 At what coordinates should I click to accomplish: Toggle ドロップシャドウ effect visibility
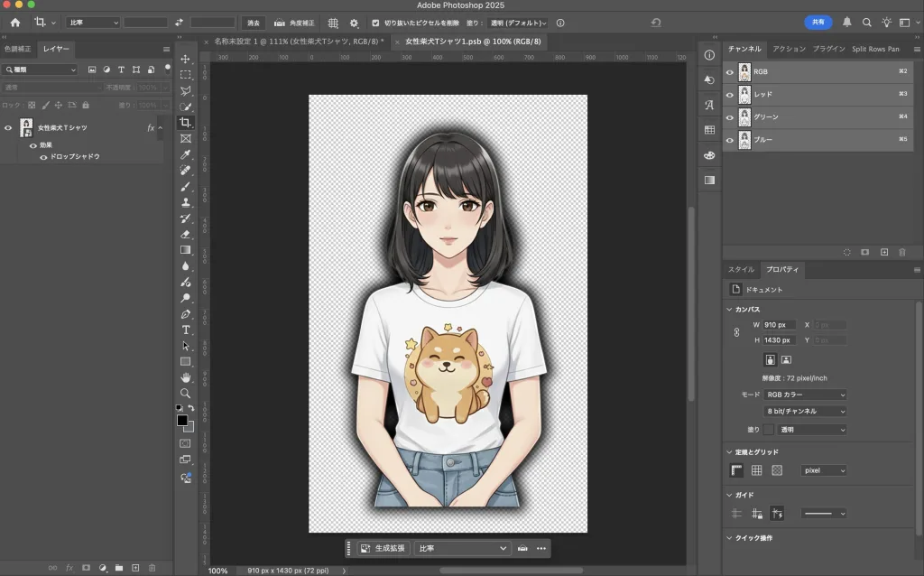click(x=42, y=157)
